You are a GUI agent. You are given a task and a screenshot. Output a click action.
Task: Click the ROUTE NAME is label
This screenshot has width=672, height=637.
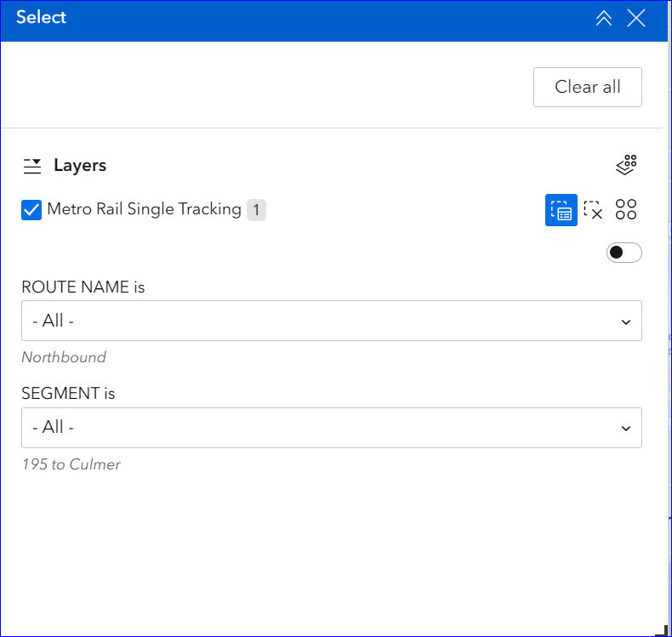pyautogui.click(x=83, y=287)
